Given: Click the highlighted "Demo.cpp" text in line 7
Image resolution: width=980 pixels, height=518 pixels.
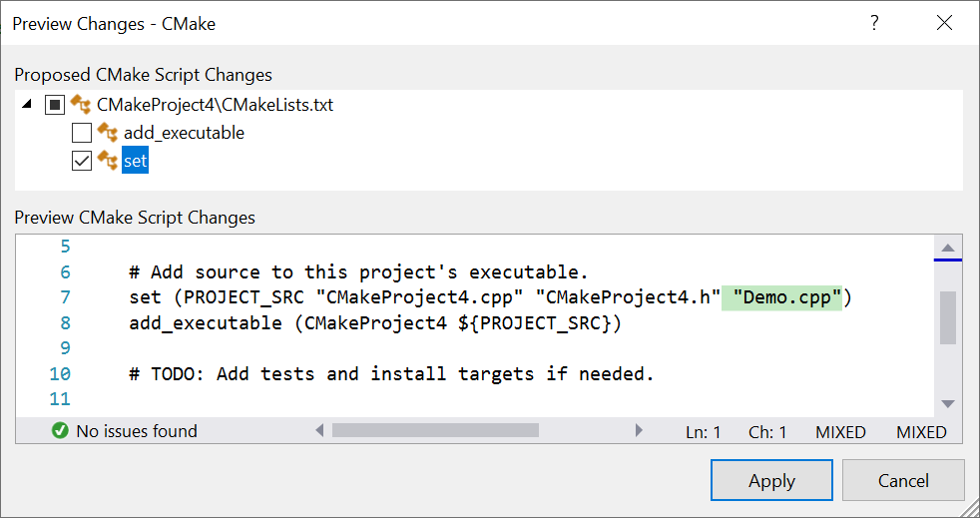Looking at the screenshot, I should 787,297.
